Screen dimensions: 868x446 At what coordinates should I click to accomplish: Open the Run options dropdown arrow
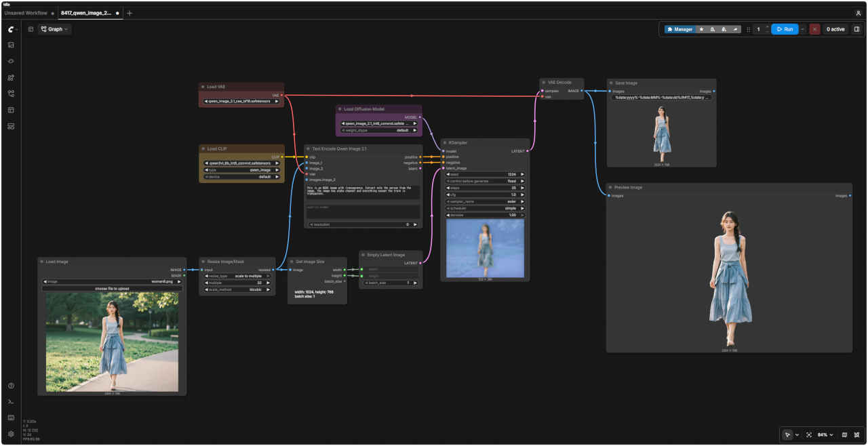click(803, 29)
